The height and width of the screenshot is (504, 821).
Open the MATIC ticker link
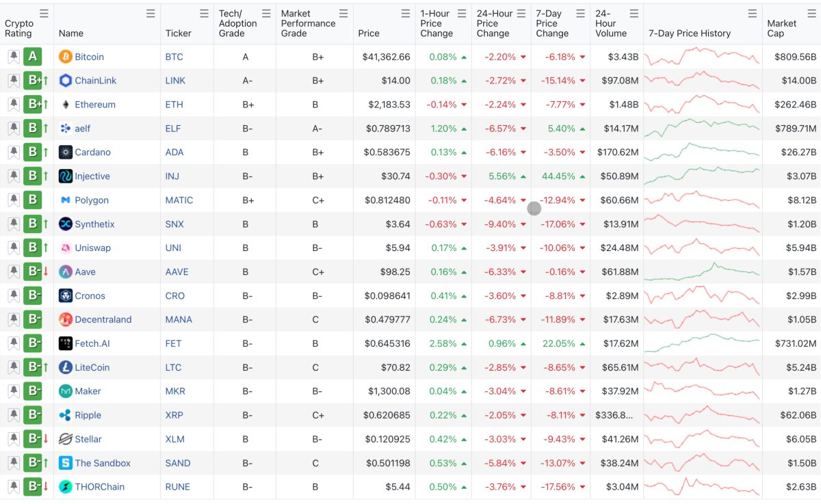tap(179, 200)
